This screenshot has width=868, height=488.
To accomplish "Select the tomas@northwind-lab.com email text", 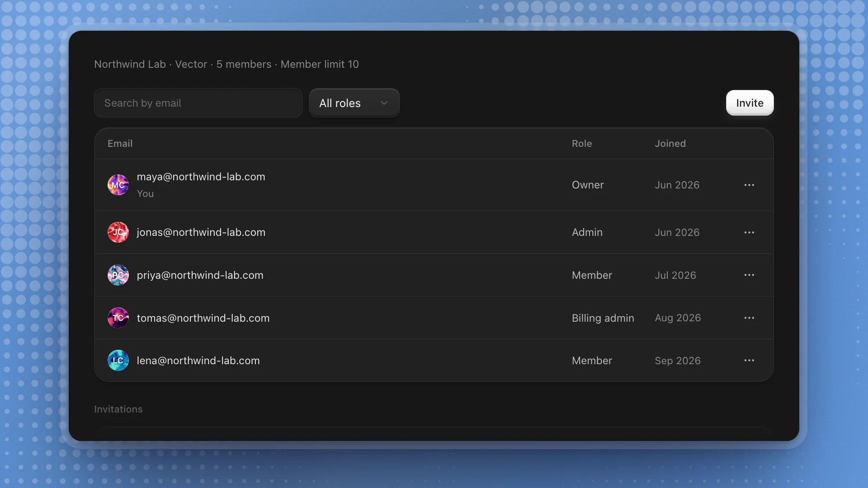I will pos(203,318).
